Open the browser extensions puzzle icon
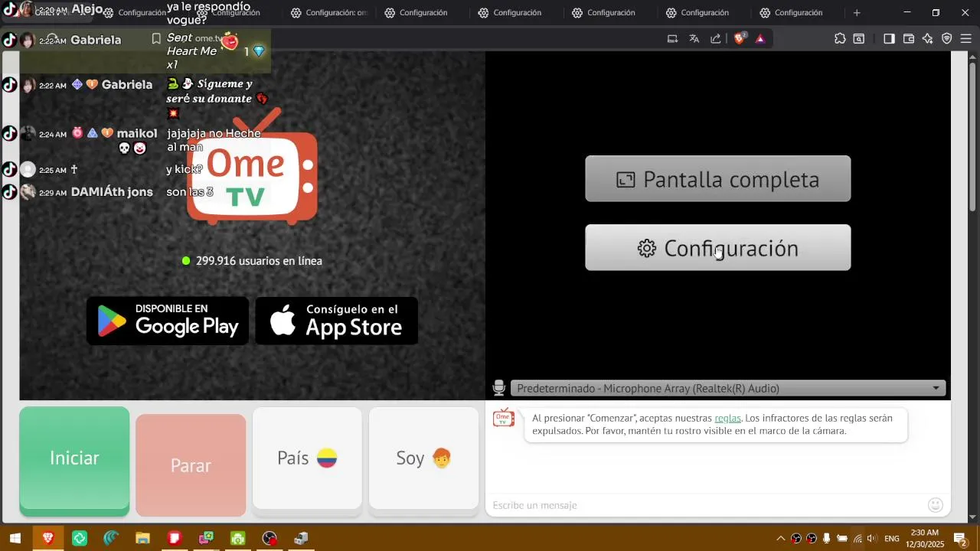Image resolution: width=980 pixels, height=551 pixels. [x=840, y=39]
